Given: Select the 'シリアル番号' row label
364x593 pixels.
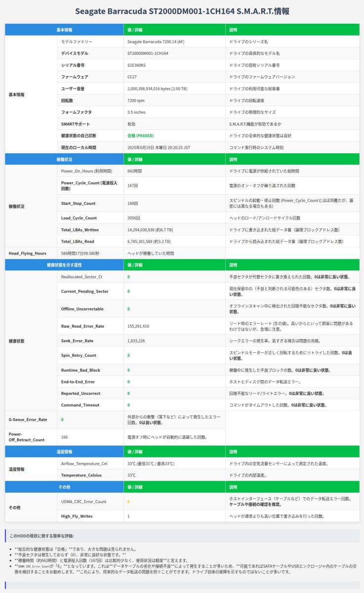Looking at the screenshot, I should pyautogui.click(x=73, y=65).
